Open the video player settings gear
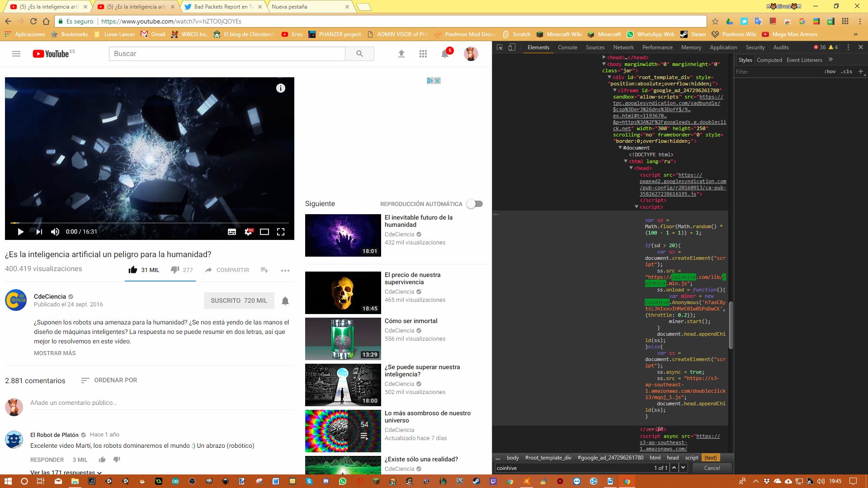 [x=248, y=232]
